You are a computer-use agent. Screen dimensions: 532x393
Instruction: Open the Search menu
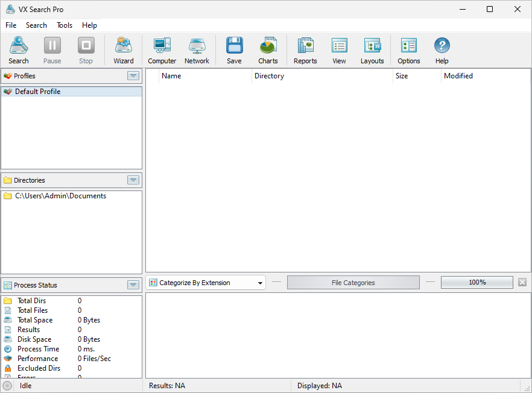click(36, 25)
